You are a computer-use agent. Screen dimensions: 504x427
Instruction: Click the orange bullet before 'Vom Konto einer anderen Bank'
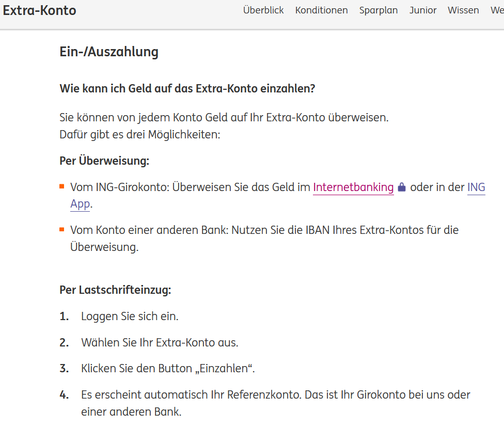point(62,229)
